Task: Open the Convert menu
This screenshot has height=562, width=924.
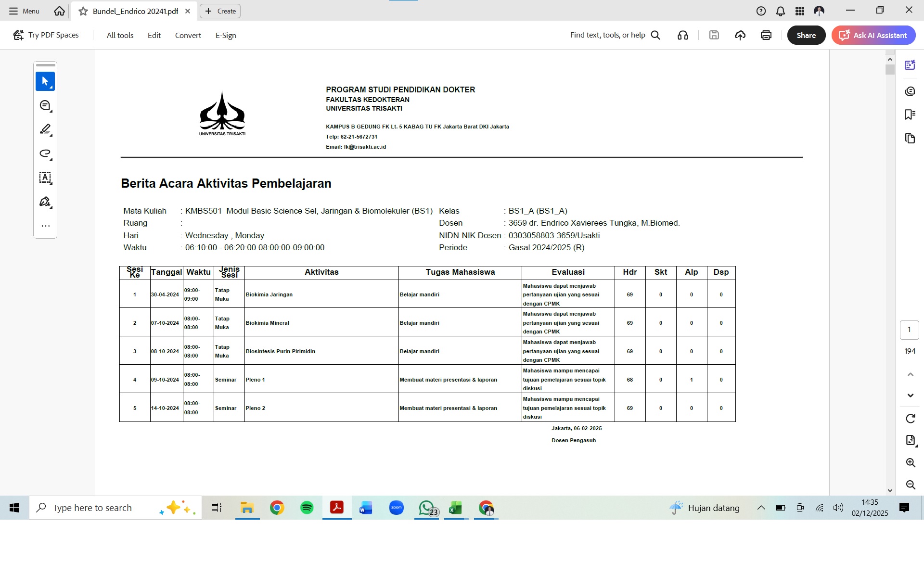Action: 188,35
